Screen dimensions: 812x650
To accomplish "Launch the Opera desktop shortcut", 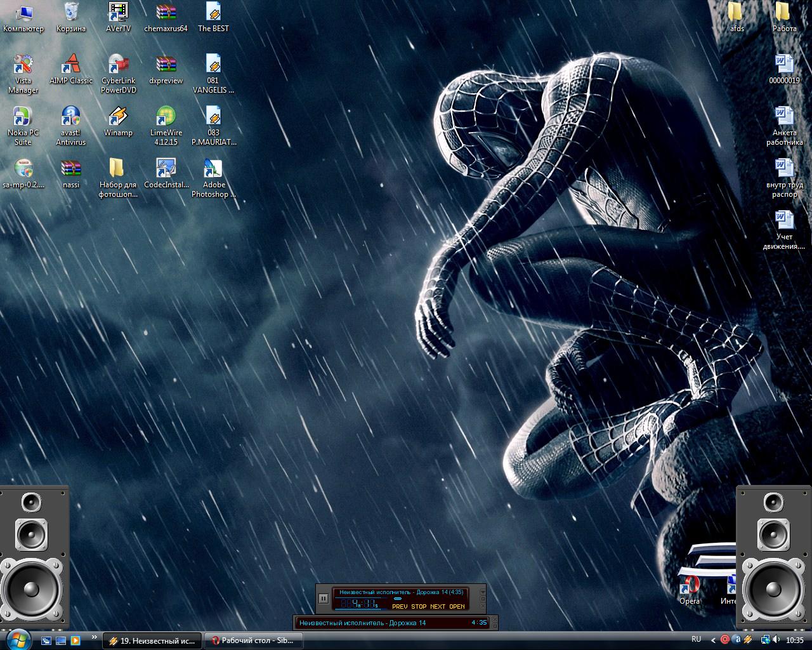I will pyautogui.click(x=690, y=590).
